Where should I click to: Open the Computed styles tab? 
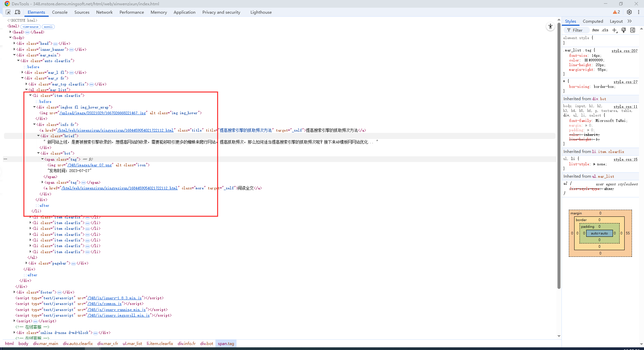(x=593, y=21)
